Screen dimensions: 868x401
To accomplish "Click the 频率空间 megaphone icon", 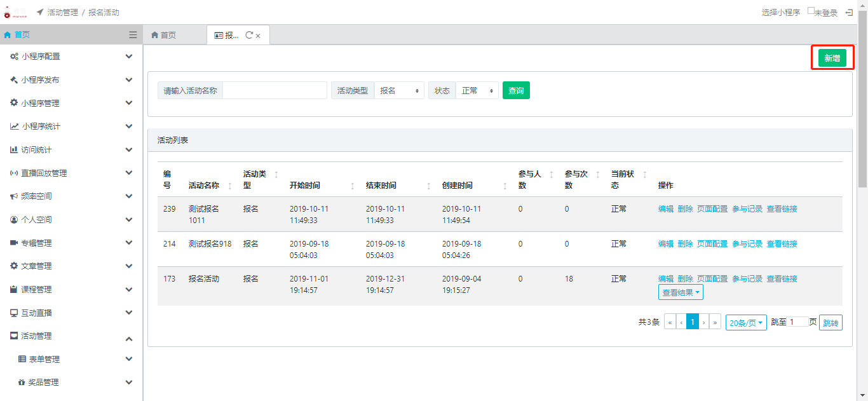I will pos(14,196).
